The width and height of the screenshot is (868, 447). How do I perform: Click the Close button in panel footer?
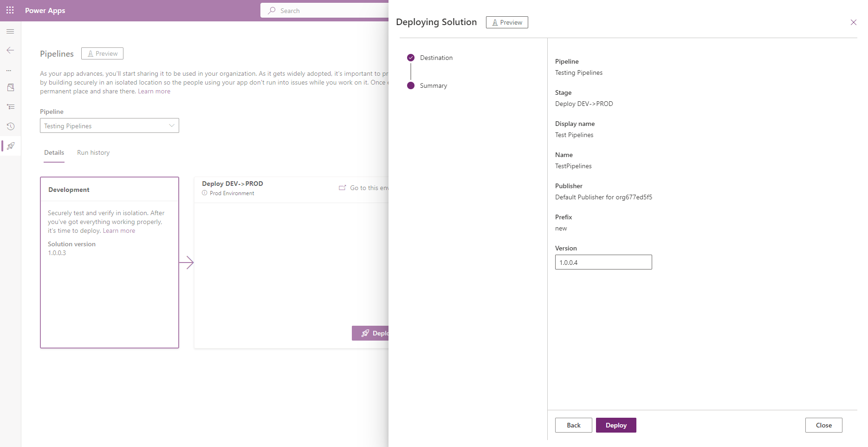[824, 425]
